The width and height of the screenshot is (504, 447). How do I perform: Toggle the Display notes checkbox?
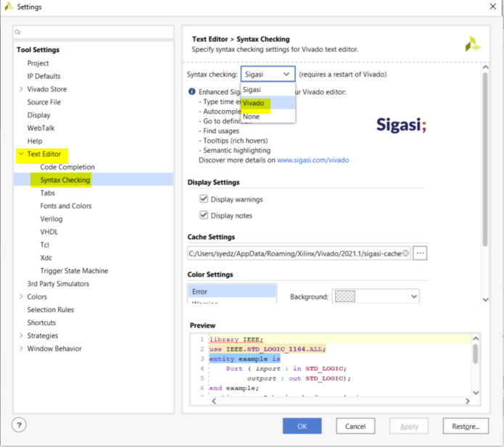point(204,215)
